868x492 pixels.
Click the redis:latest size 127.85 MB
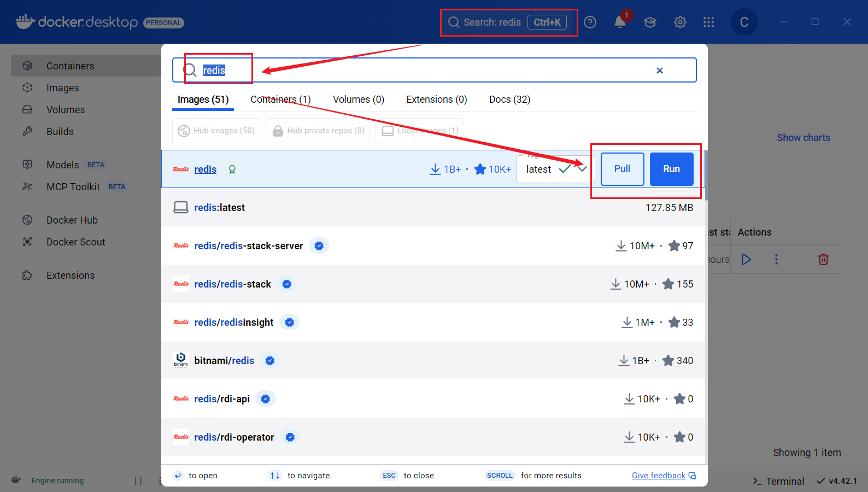point(669,208)
